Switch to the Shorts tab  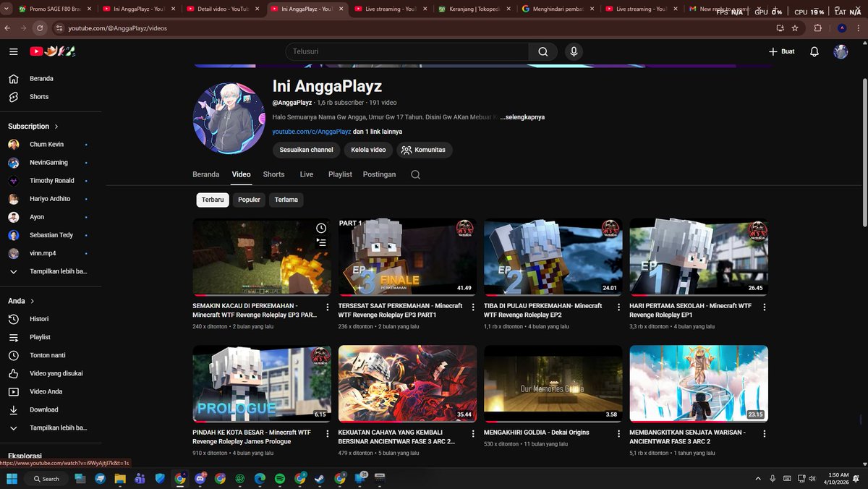pos(273,174)
